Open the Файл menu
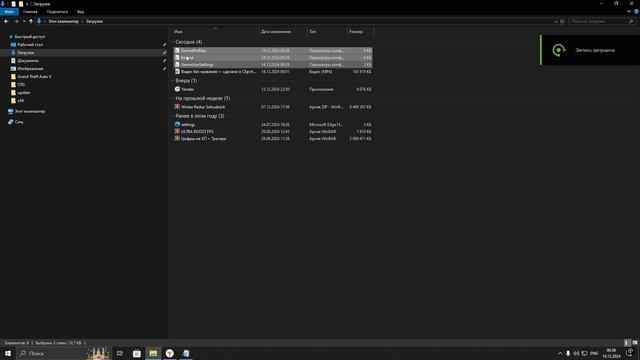This screenshot has width=640, height=360. [9, 11]
